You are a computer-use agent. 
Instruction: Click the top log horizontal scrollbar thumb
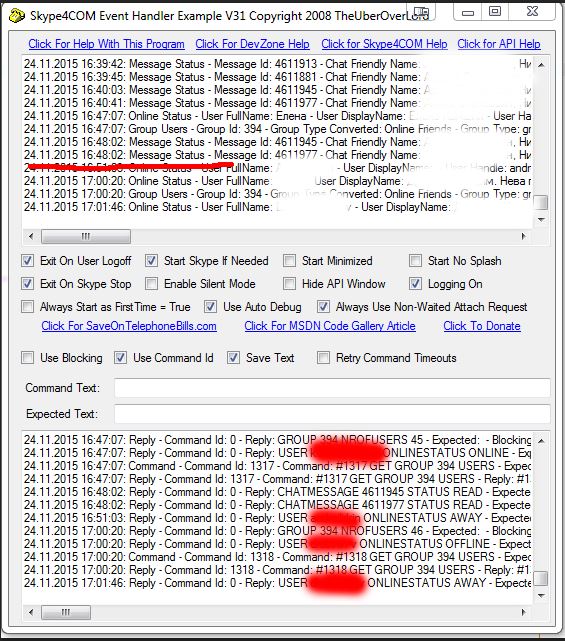click(86, 236)
